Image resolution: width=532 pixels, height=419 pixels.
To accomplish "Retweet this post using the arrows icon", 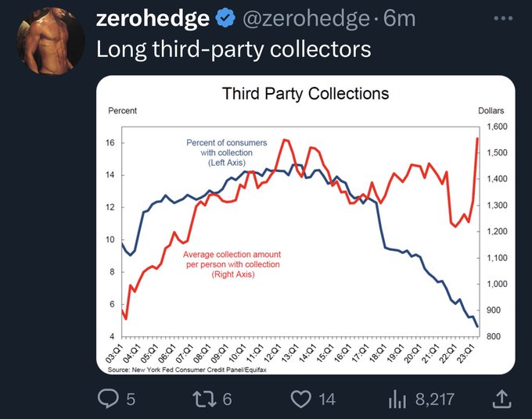I will click(x=200, y=399).
